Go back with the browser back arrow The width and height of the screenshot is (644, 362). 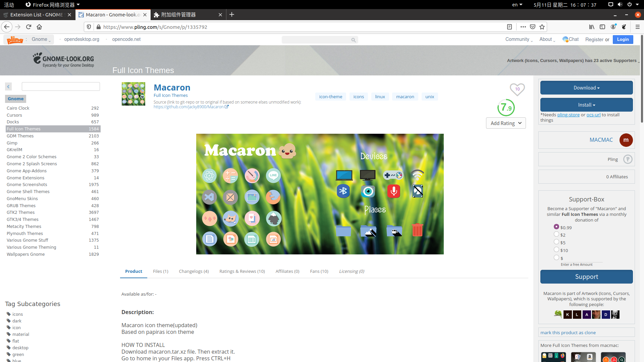pyautogui.click(x=7, y=27)
